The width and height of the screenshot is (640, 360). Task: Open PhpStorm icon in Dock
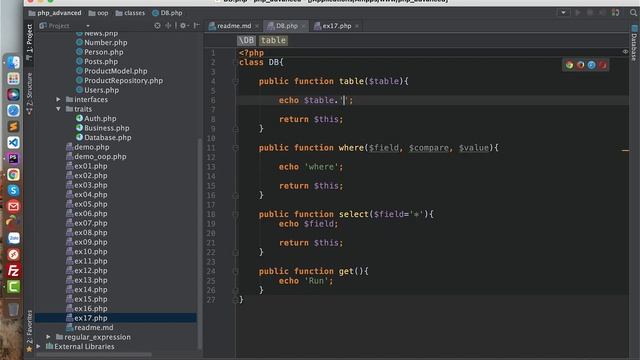point(13,158)
